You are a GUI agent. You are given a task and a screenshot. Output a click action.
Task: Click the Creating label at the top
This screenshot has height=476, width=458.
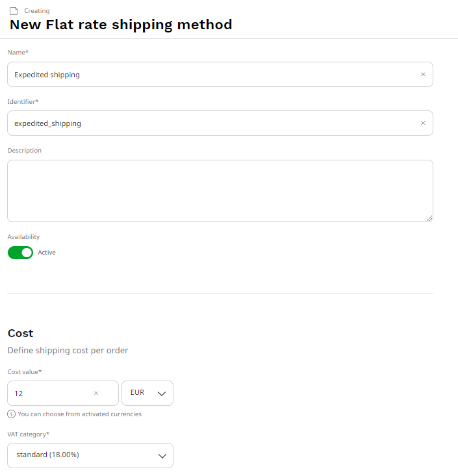click(x=37, y=11)
